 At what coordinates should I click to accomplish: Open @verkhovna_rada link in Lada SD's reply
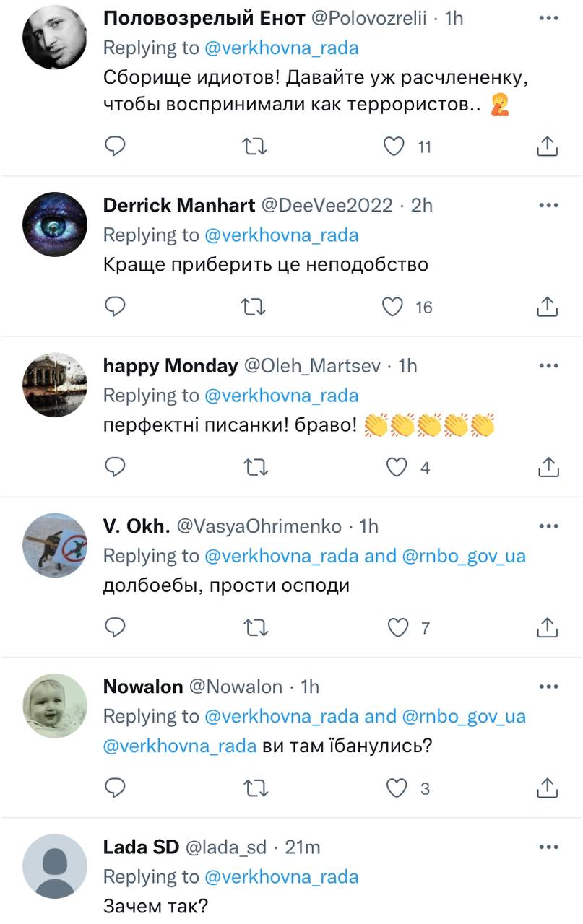coord(282,876)
